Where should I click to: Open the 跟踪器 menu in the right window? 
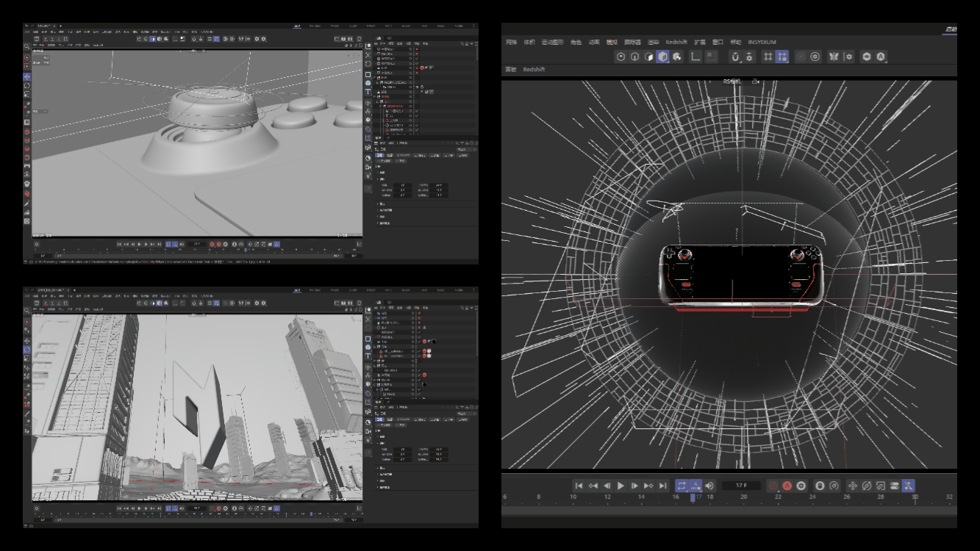(x=632, y=42)
